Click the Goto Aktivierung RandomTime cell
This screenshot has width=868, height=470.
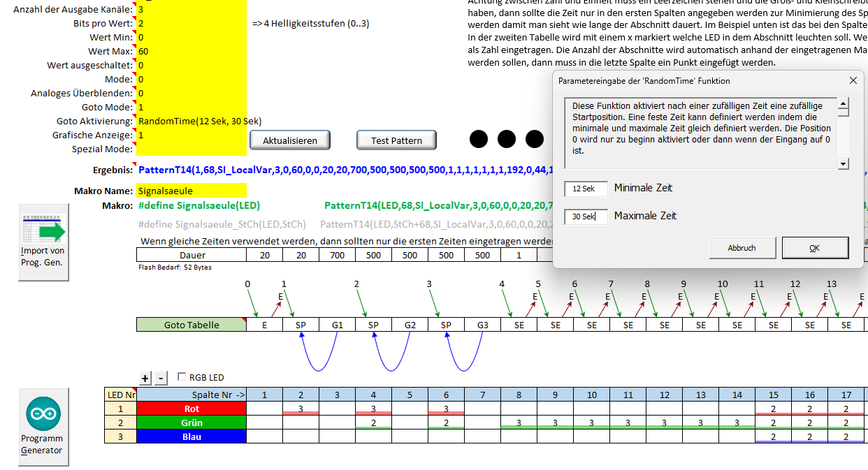pyautogui.click(x=191, y=121)
